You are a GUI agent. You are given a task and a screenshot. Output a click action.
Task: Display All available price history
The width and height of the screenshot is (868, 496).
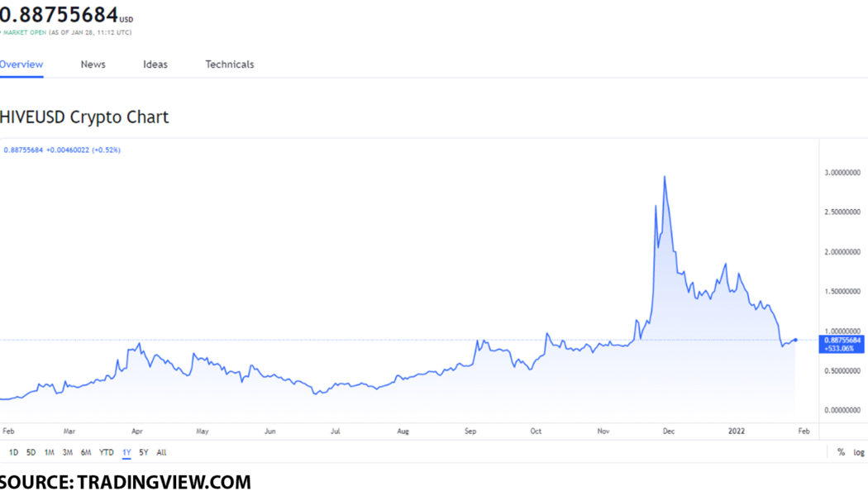pos(160,452)
